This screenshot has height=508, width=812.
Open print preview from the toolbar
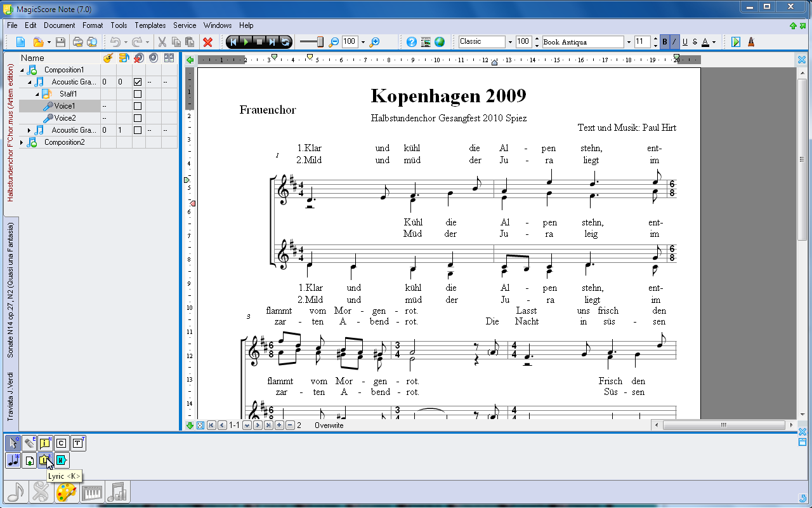pyautogui.click(x=92, y=42)
